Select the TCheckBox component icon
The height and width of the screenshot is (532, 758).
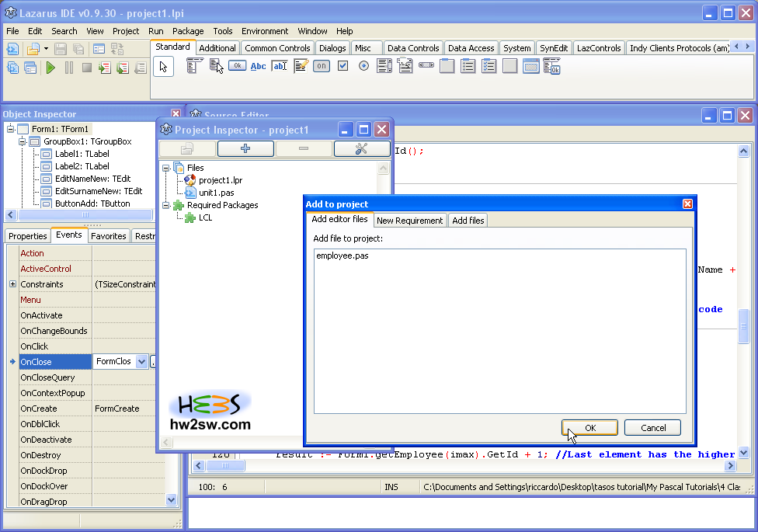point(342,66)
